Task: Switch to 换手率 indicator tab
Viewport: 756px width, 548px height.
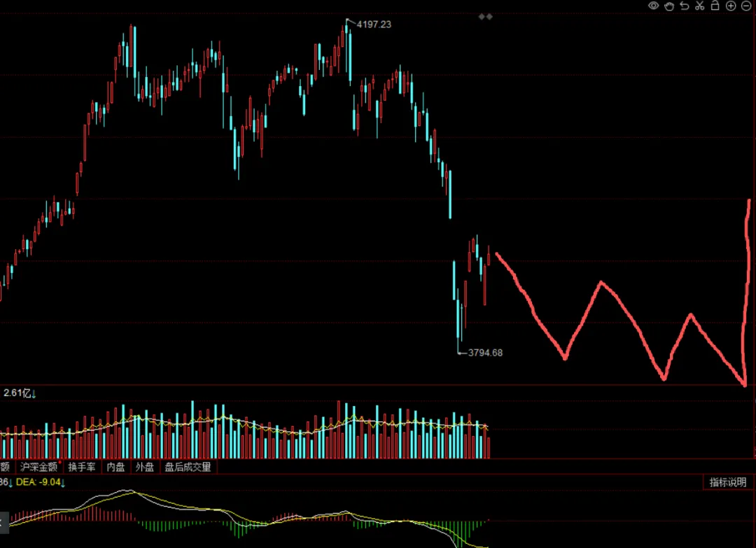Action: 81,467
